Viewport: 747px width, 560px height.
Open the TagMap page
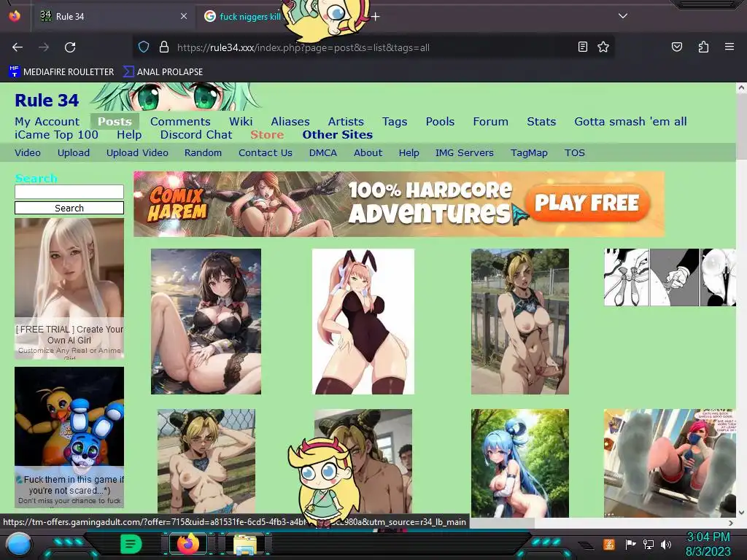pos(529,153)
